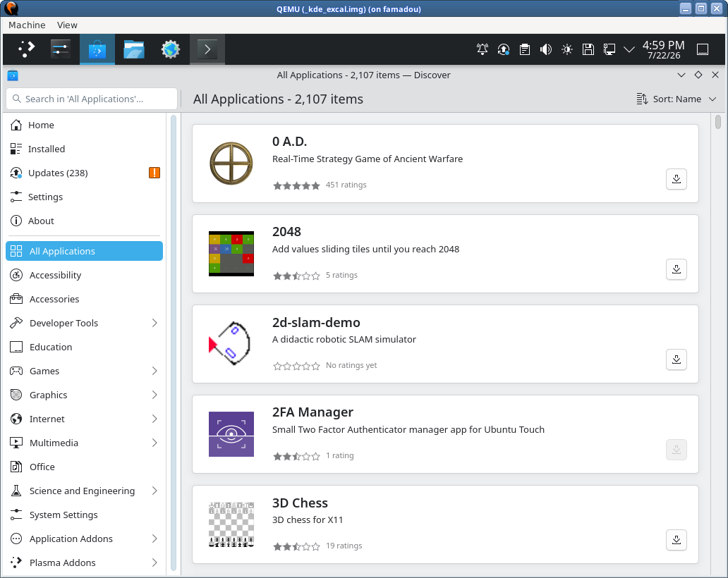Image resolution: width=728 pixels, height=578 pixels.
Task: Open the Konsole terminal launcher
Action: tap(207, 49)
